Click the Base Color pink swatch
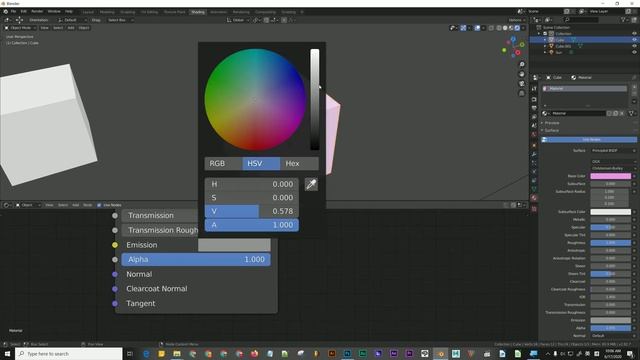 point(611,176)
